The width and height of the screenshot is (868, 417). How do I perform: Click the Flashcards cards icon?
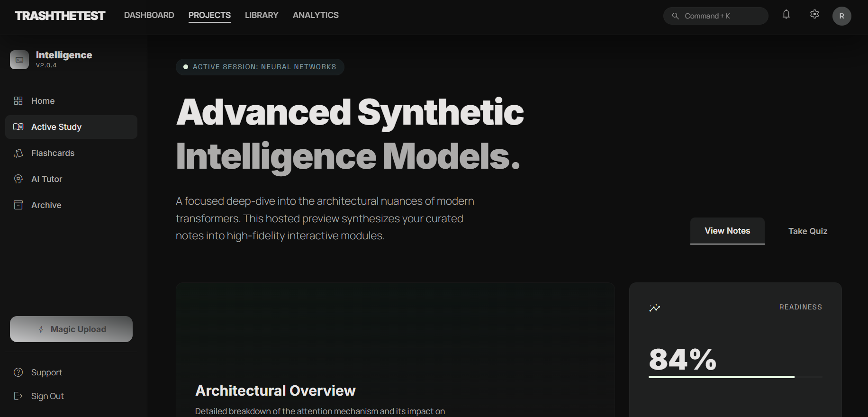18,153
